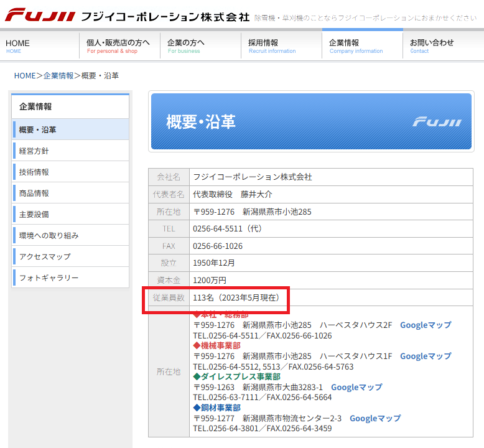Open Googleマップ link for ハーベスタハウス2F

coord(426,325)
